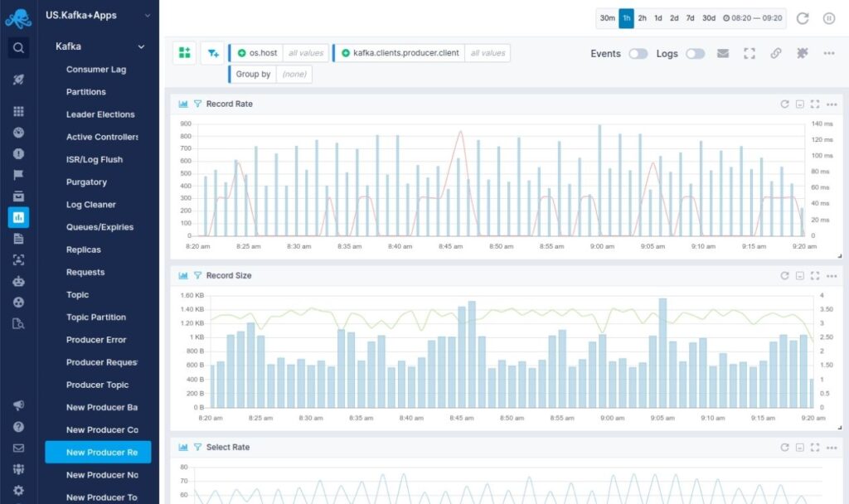Open the mail envelope sidebar icon
Image resolution: width=849 pixels, height=504 pixels.
pyautogui.click(x=18, y=448)
